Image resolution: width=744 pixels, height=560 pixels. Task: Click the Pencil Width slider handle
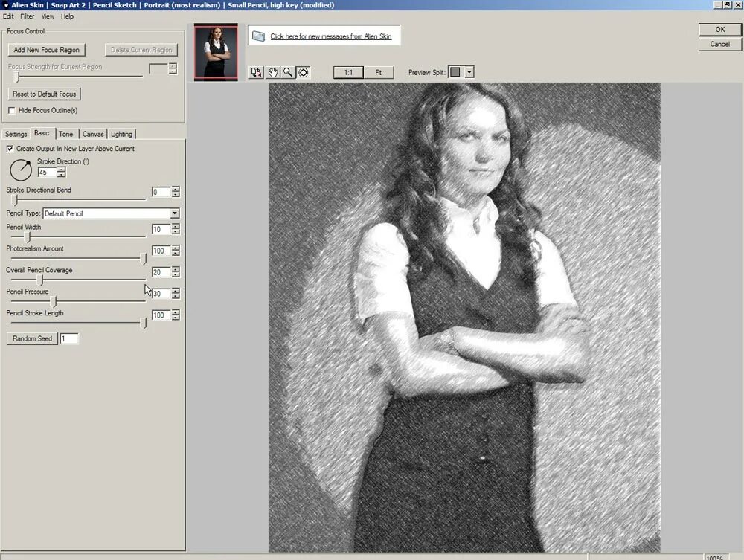tap(28, 236)
